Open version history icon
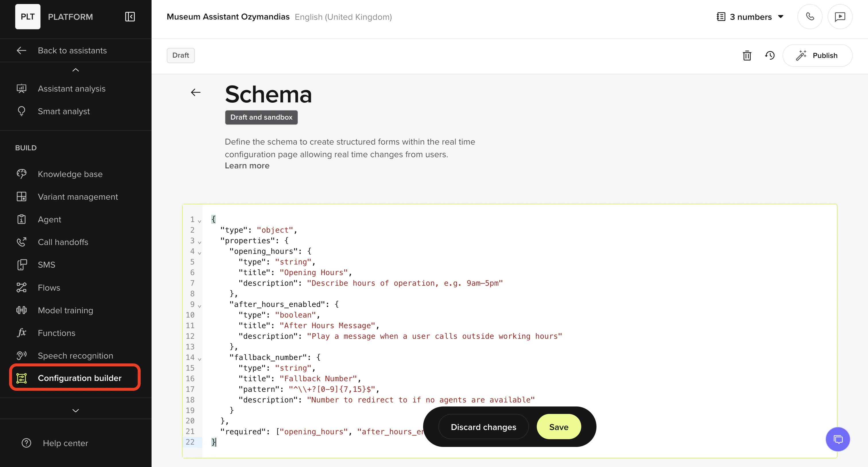 770,56
